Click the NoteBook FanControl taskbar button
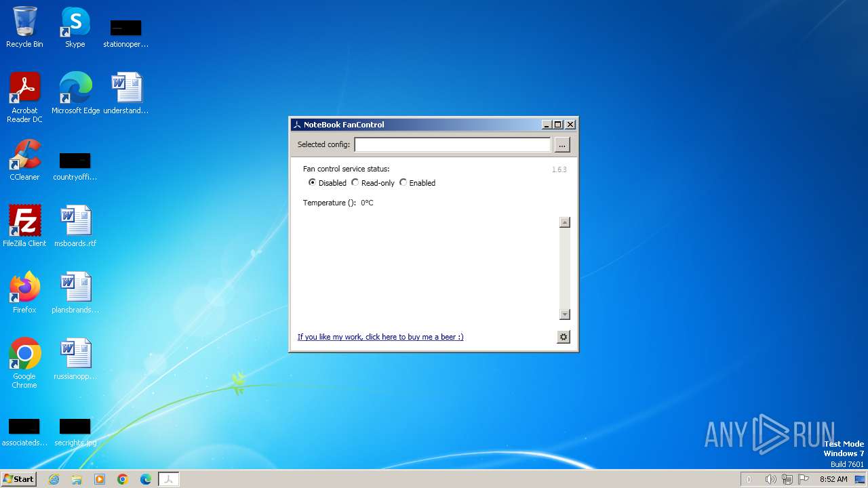The height and width of the screenshot is (488, 868). coord(169,479)
